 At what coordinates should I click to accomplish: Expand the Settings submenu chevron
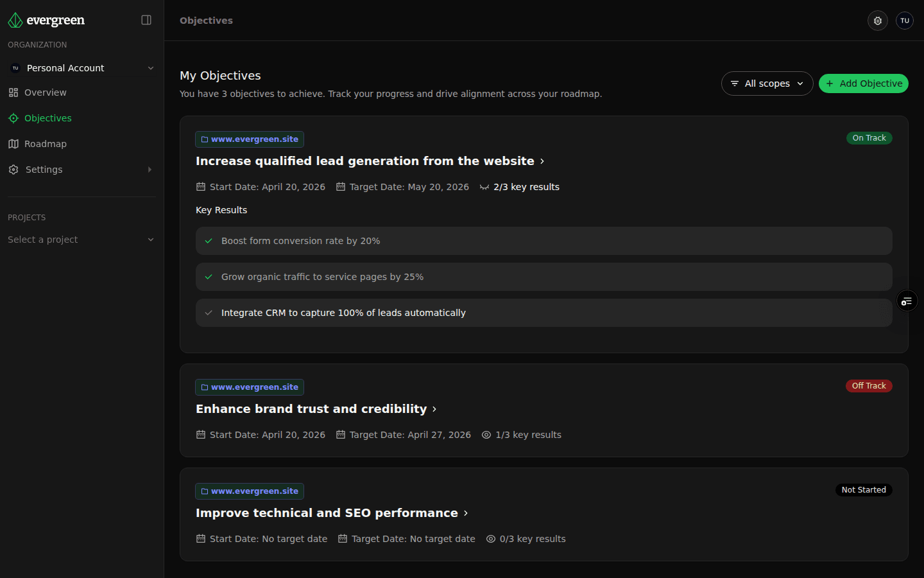[x=150, y=170]
